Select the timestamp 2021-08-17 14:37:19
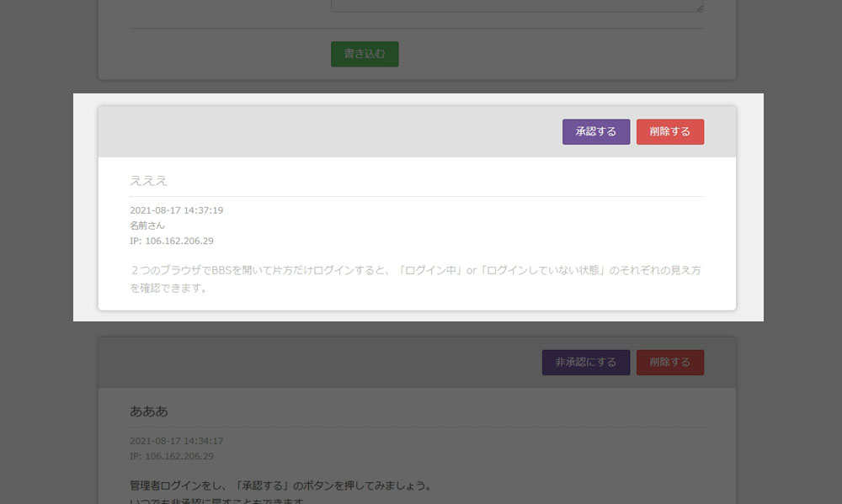Image resolution: width=842 pixels, height=504 pixels. [x=177, y=210]
